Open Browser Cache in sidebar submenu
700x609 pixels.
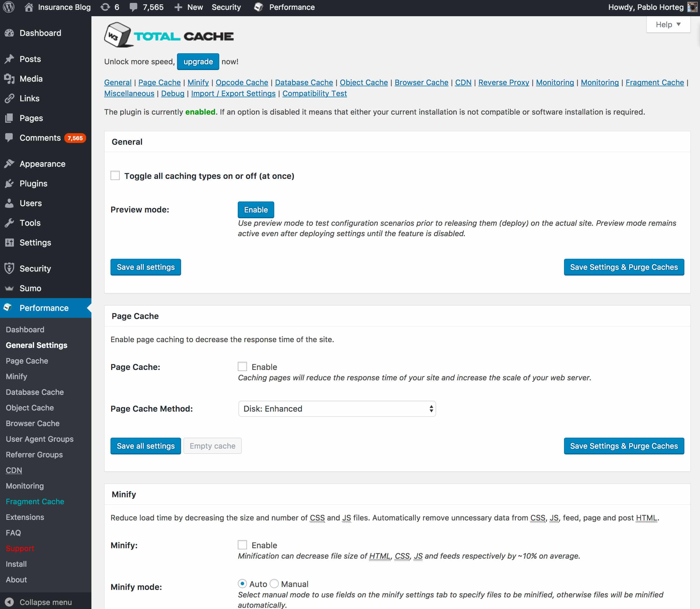[x=33, y=423]
